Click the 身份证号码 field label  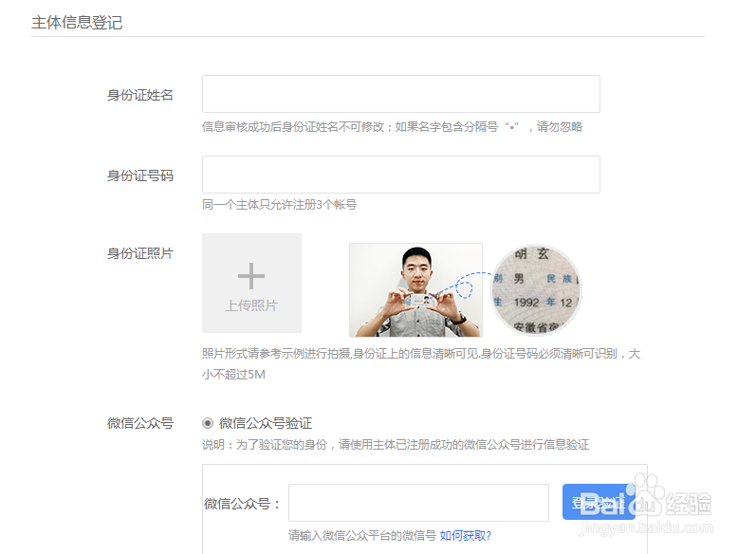pos(139,175)
